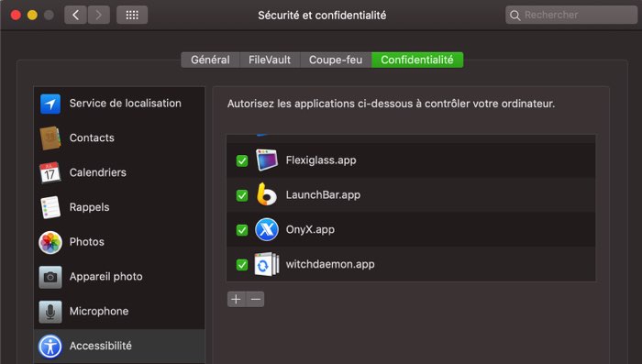Toggle the LaunchBar.app checkbox

coord(242,195)
